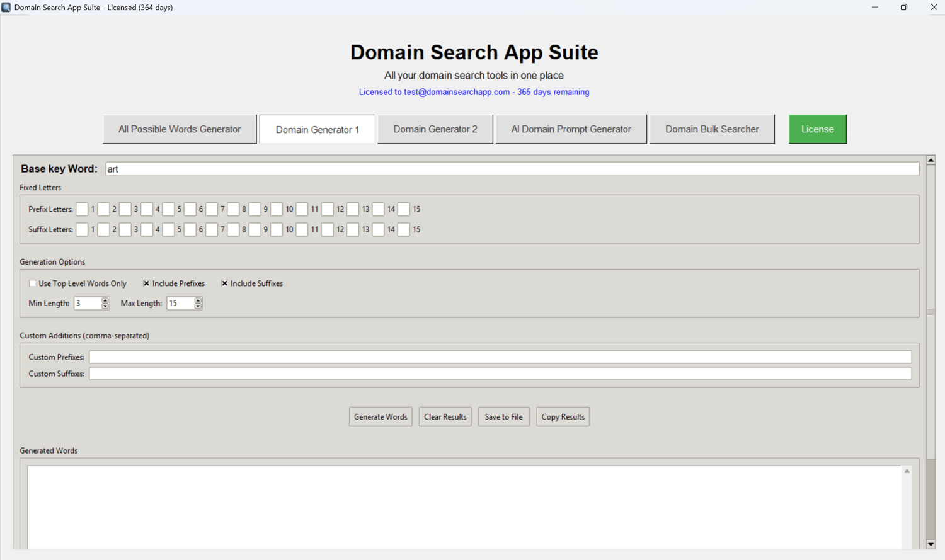
Task: Click the "Generated Words" section label
Action: pos(49,451)
